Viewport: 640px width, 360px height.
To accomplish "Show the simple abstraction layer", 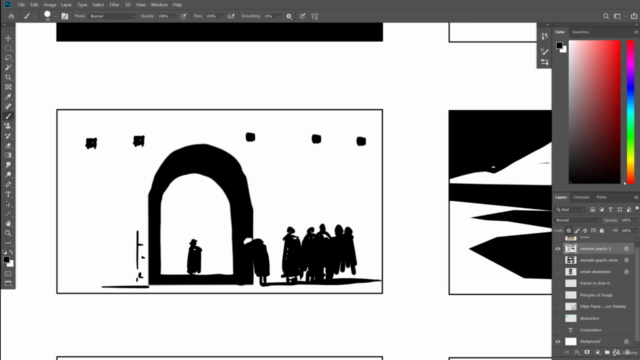I will [x=558, y=272].
